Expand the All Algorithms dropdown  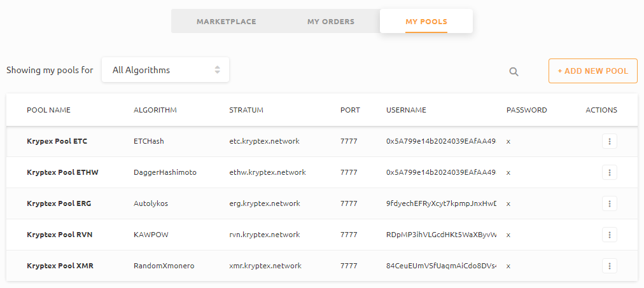tap(165, 70)
